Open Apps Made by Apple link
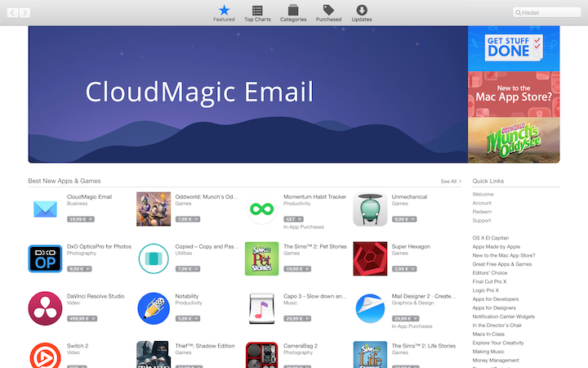Viewport: 588px width, 368px height. pos(497,247)
